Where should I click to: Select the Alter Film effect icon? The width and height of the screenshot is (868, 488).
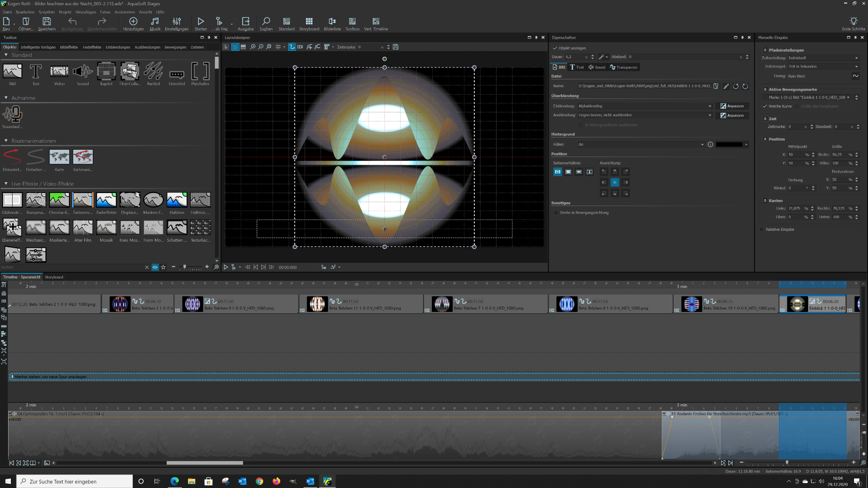click(x=83, y=228)
